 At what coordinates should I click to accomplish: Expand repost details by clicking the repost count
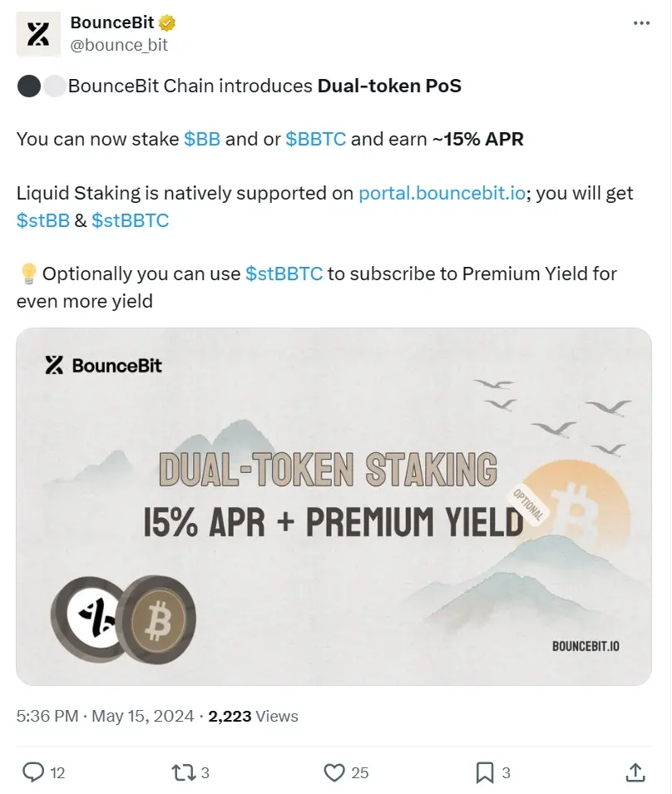[204, 772]
